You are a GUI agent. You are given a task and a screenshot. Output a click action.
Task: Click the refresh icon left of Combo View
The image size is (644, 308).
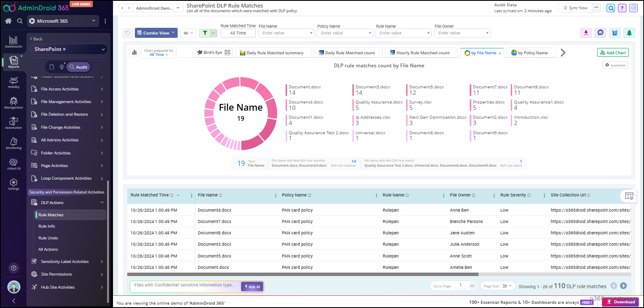pos(128,33)
